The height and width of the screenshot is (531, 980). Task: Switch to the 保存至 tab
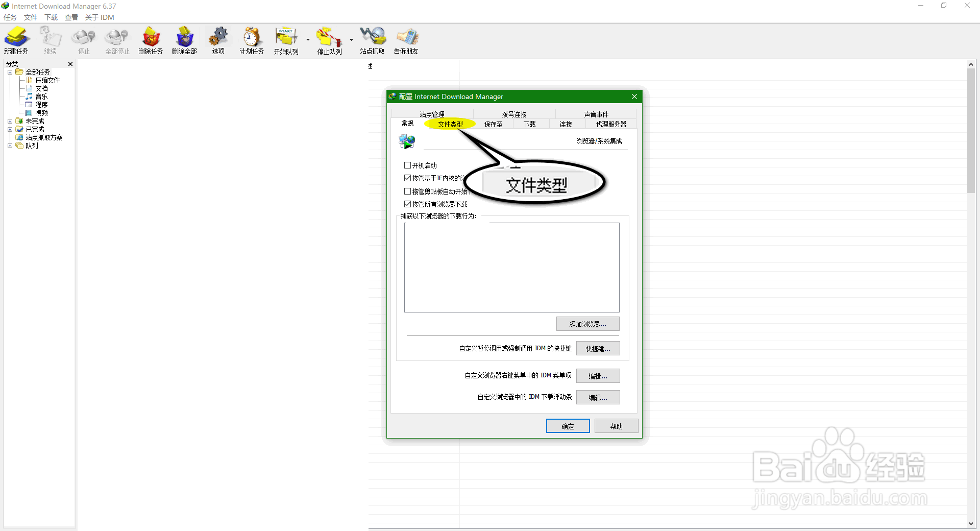(x=493, y=124)
